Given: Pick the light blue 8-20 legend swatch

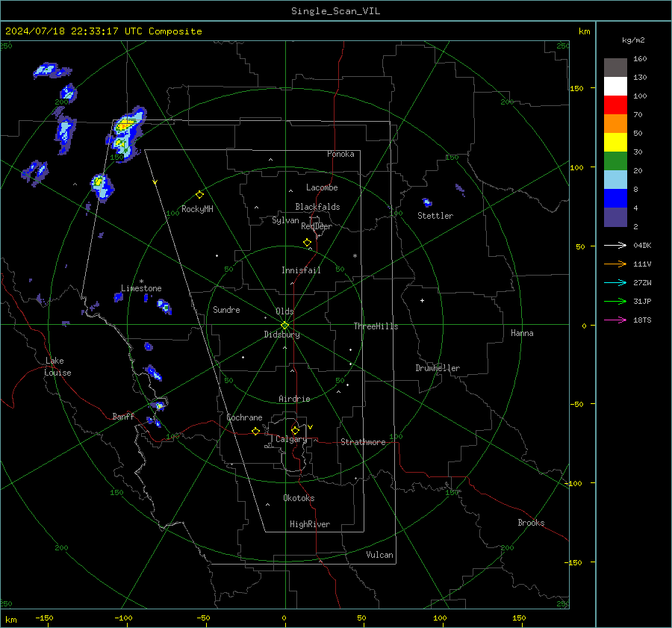Looking at the screenshot, I should pos(615,180).
